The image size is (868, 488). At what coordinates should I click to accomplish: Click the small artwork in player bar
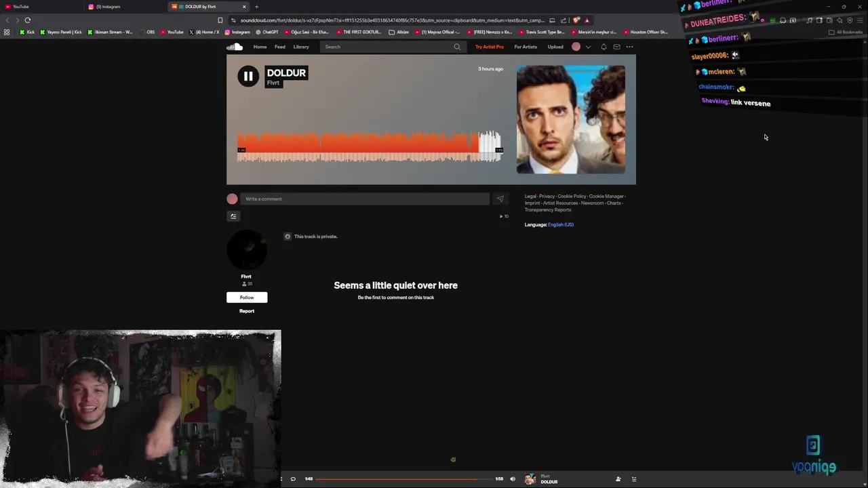[530, 479]
